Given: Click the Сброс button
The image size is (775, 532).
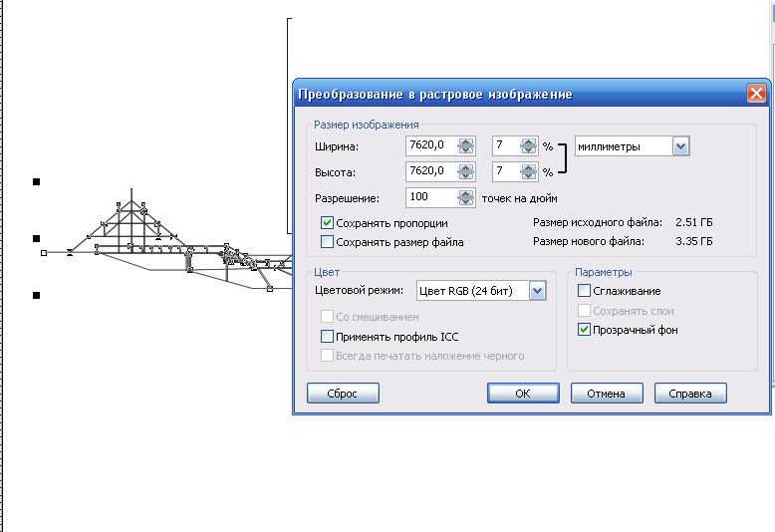Looking at the screenshot, I should [x=343, y=394].
